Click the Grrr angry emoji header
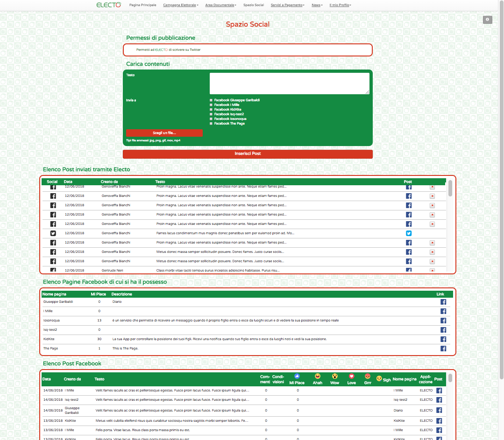The image size is (504, 440). [368, 376]
